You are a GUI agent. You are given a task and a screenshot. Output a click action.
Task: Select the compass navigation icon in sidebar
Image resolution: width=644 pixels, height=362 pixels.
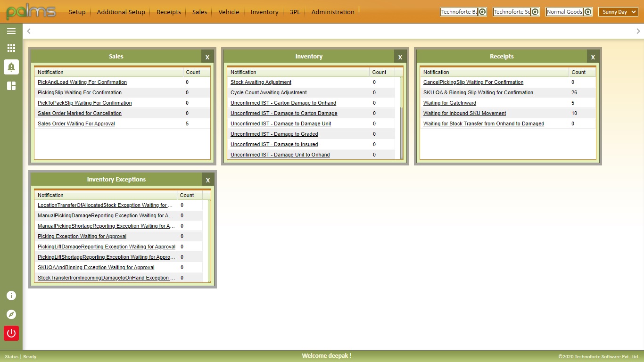pos(11,314)
